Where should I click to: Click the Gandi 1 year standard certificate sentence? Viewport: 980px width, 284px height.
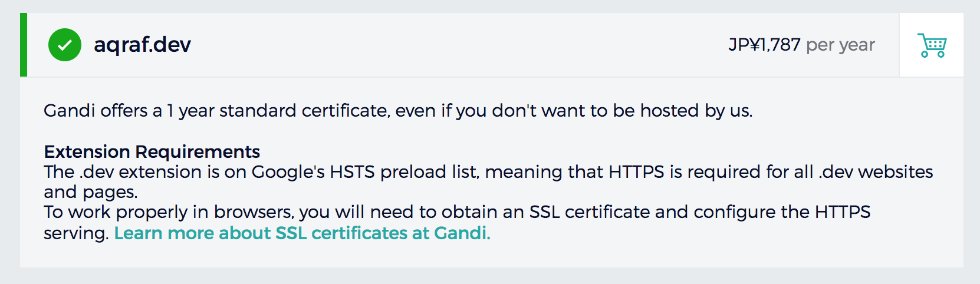(398, 111)
